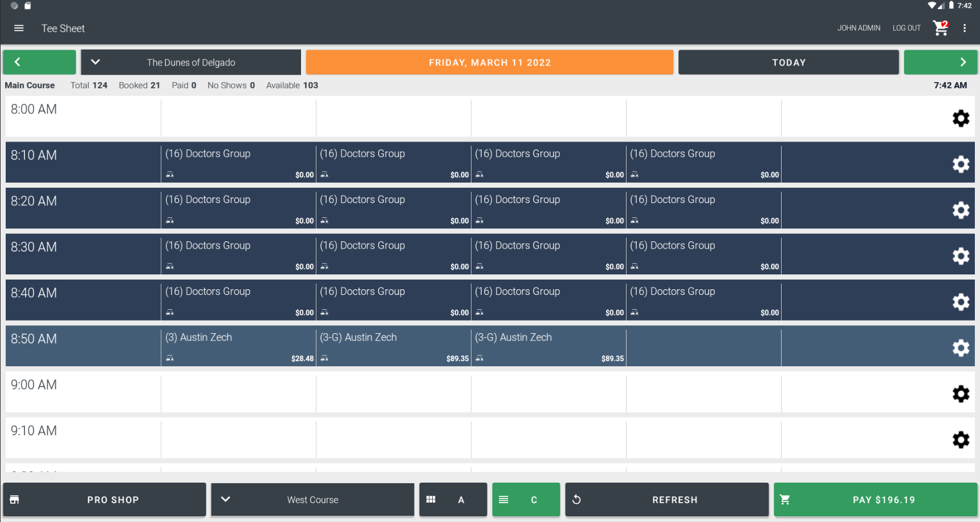Switch to list view C
Image resolution: width=980 pixels, height=522 pixels.
click(526, 500)
